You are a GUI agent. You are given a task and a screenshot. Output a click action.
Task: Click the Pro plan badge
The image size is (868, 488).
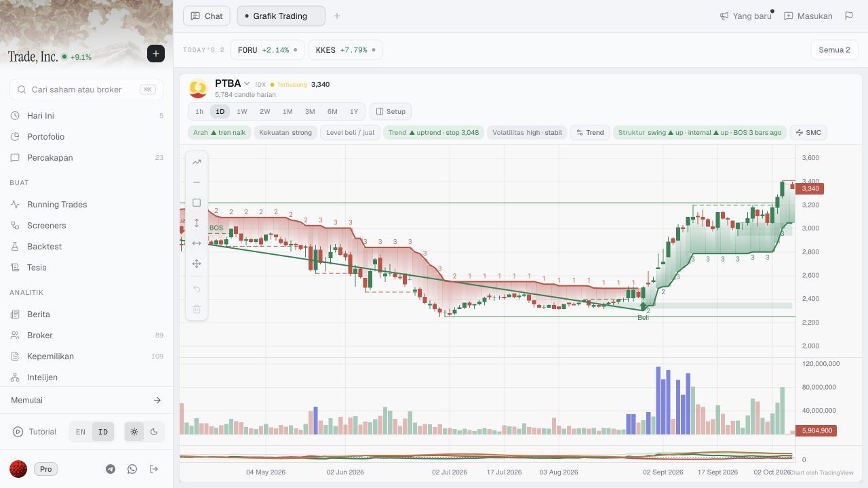click(x=46, y=469)
